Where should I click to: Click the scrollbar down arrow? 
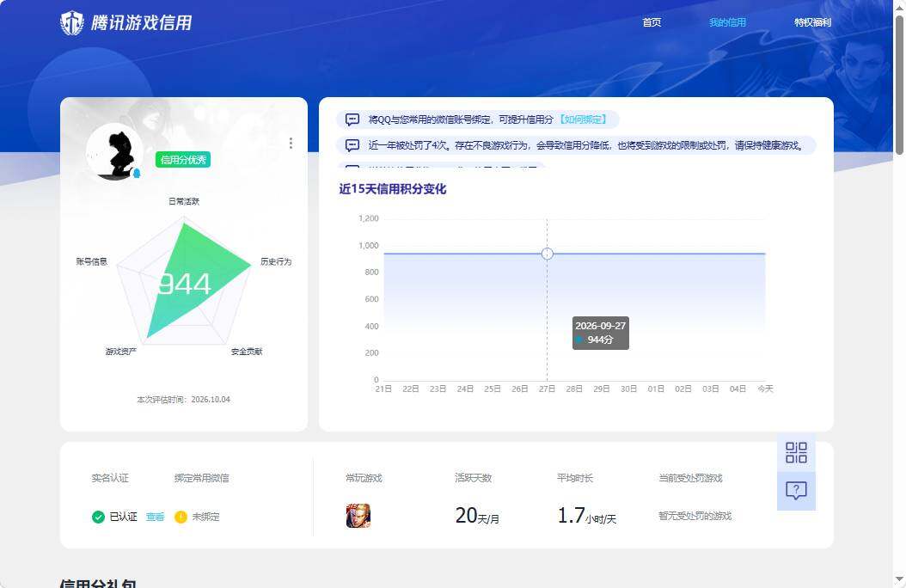(x=900, y=579)
